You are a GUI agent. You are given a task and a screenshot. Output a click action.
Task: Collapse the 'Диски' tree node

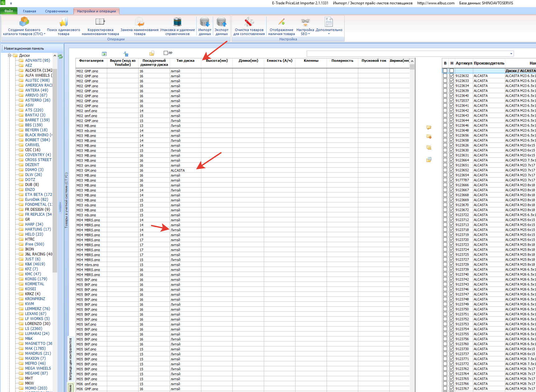[10, 56]
